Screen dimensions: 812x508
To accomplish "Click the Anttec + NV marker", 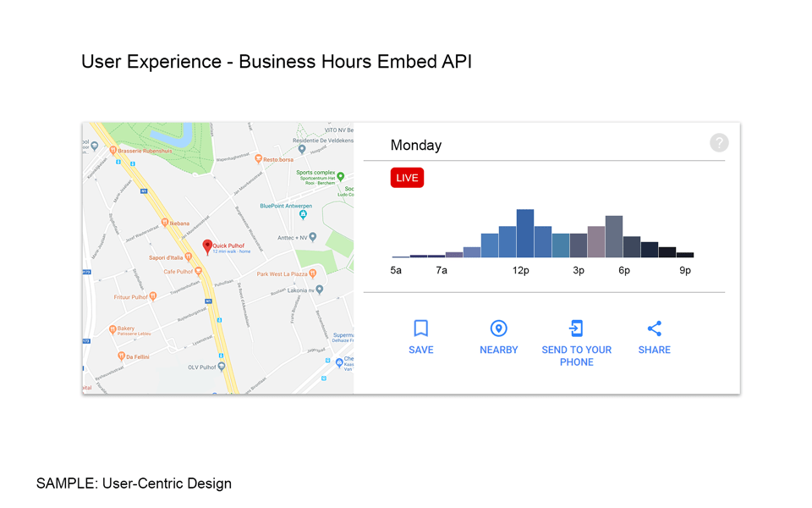I will [312, 237].
